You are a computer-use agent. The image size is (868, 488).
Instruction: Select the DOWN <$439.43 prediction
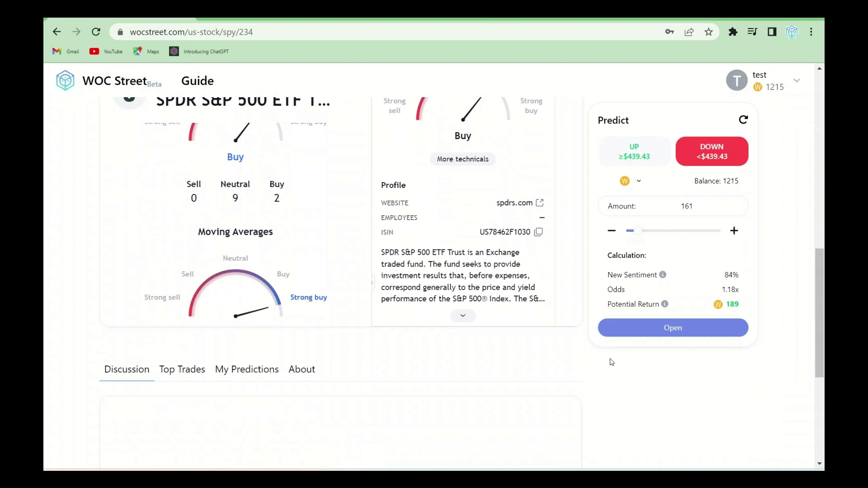[x=712, y=151]
